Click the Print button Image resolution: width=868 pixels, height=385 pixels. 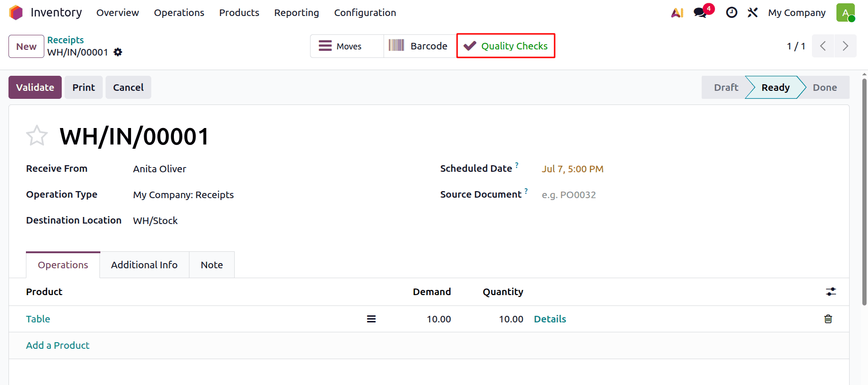pos(83,88)
